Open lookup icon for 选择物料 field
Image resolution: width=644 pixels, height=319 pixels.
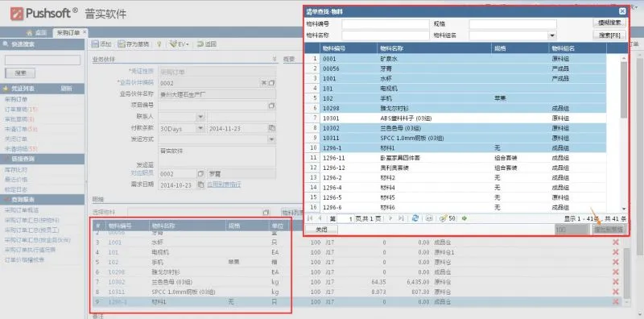266,213
